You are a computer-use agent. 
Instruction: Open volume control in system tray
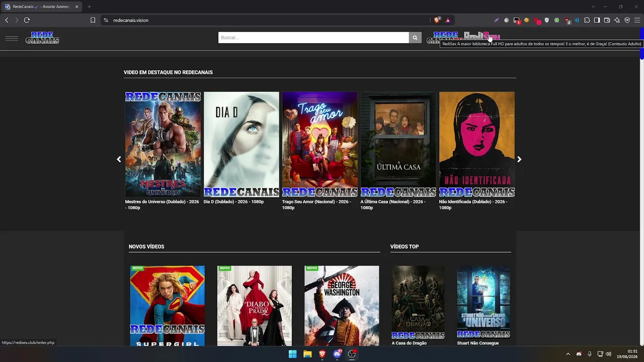pos(608,354)
